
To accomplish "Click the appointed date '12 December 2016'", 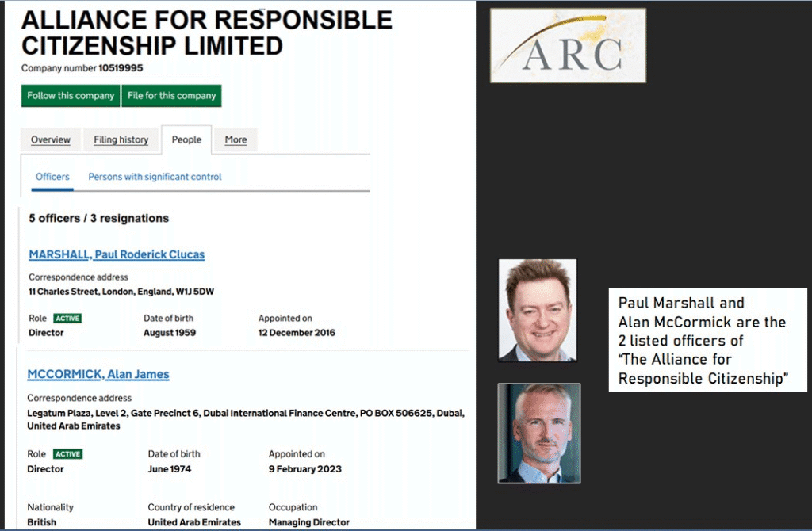I will pyautogui.click(x=297, y=333).
